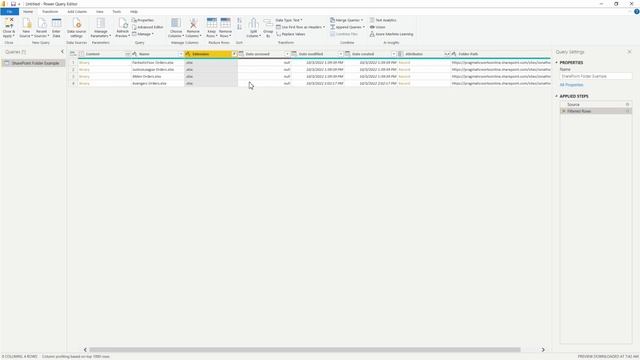Expand the Attributes column
Image resolution: width=640 pixels, height=360 pixels.
click(447, 54)
